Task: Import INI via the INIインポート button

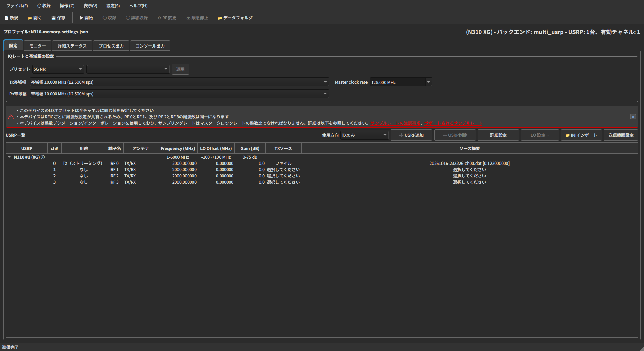Action: pos(581,135)
